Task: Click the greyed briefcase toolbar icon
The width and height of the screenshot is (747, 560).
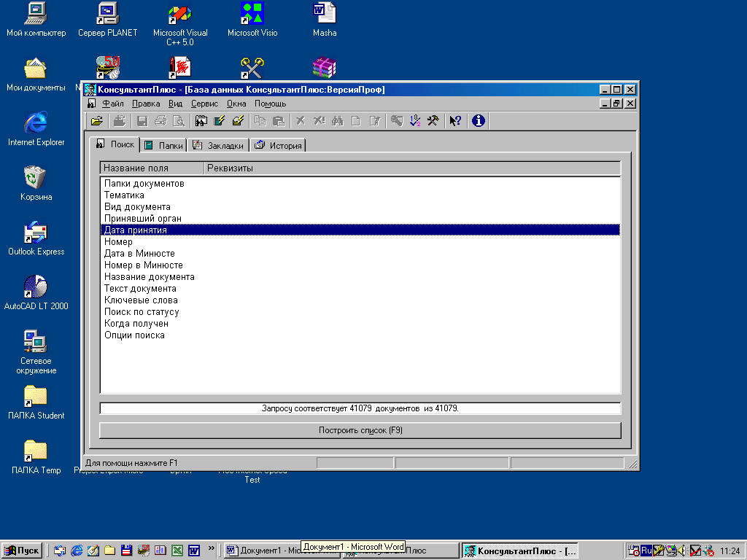Action: pyautogui.click(x=120, y=121)
